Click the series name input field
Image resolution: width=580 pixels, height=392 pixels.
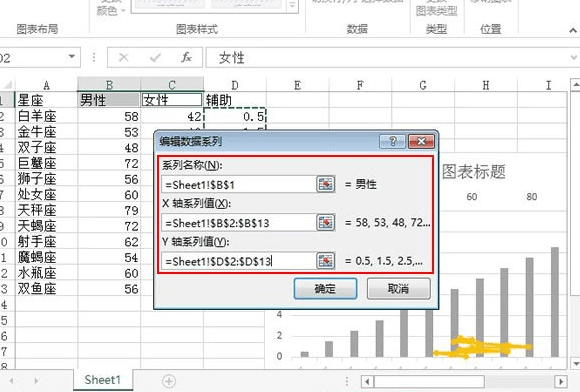point(239,185)
